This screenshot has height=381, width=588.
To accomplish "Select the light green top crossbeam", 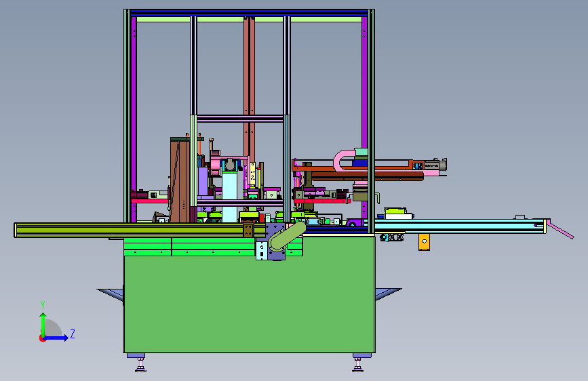I will click(249, 19).
